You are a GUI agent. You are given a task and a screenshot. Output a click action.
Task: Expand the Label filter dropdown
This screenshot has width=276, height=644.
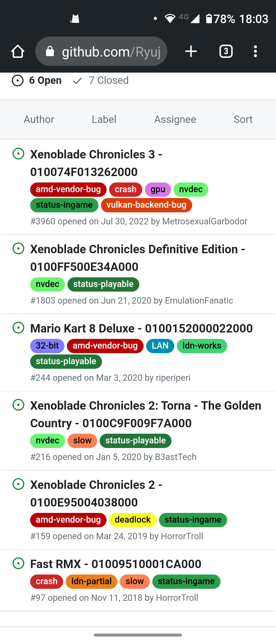(104, 119)
